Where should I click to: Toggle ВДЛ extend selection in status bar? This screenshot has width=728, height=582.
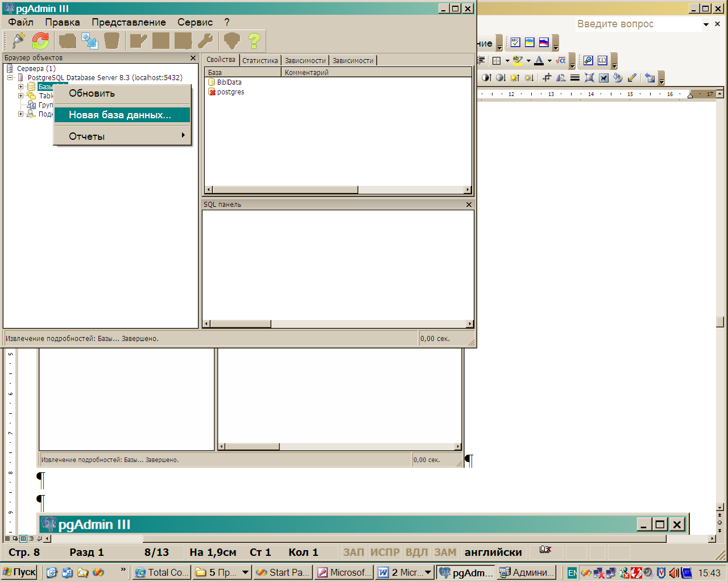pyautogui.click(x=416, y=552)
